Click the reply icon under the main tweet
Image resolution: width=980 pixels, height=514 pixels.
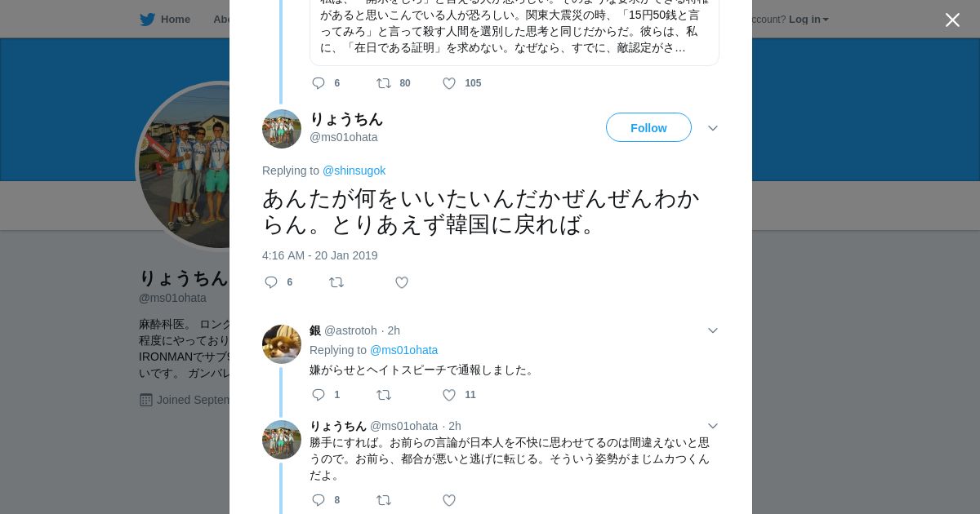(272, 282)
